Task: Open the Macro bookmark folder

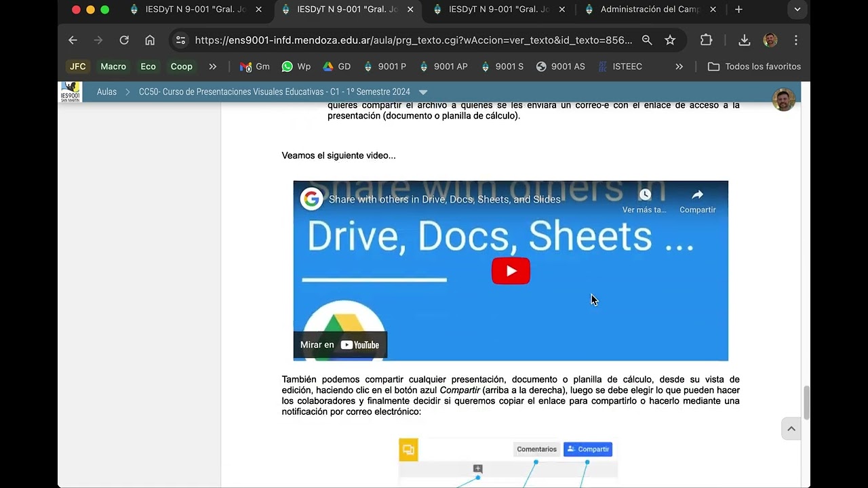Action: click(x=113, y=66)
